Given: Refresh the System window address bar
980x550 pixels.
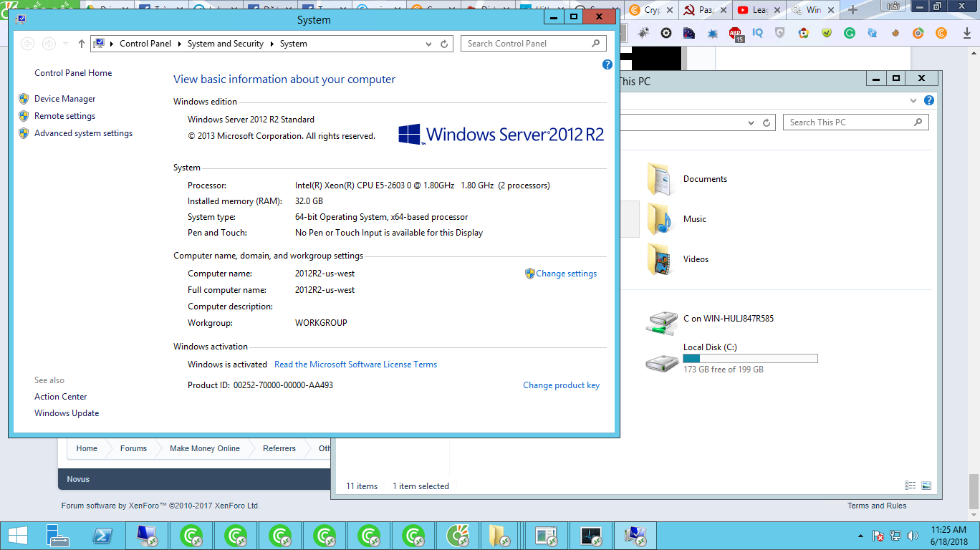Looking at the screenshot, I should 444,44.
